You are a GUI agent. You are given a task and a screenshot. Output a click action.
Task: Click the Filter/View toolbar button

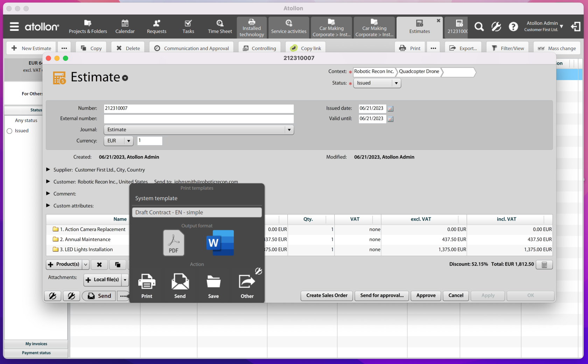tap(508, 48)
